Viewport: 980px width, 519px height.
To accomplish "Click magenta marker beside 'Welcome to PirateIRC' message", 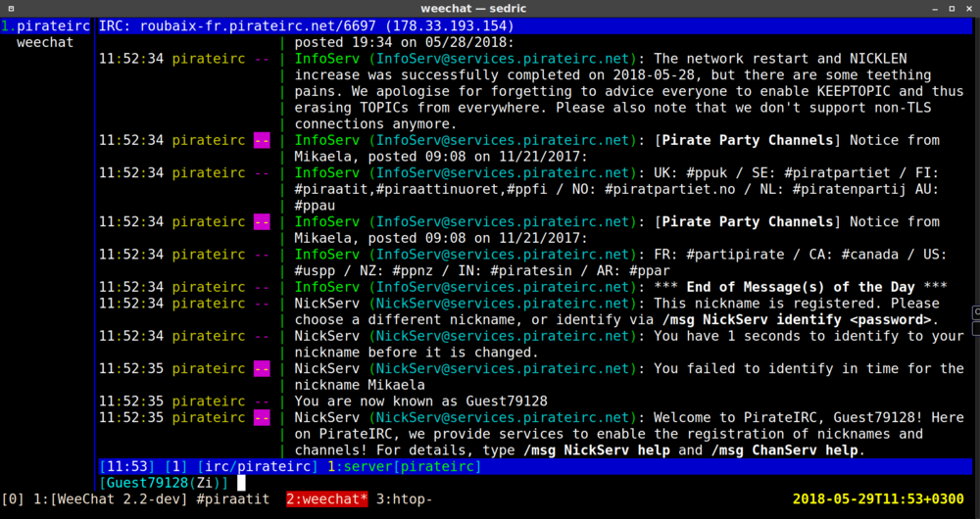I will [261, 418].
